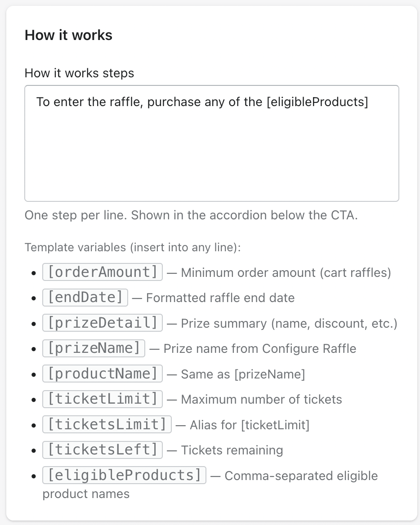
Task: Click the 'Tickets remaining' description text
Action: (x=232, y=450)
